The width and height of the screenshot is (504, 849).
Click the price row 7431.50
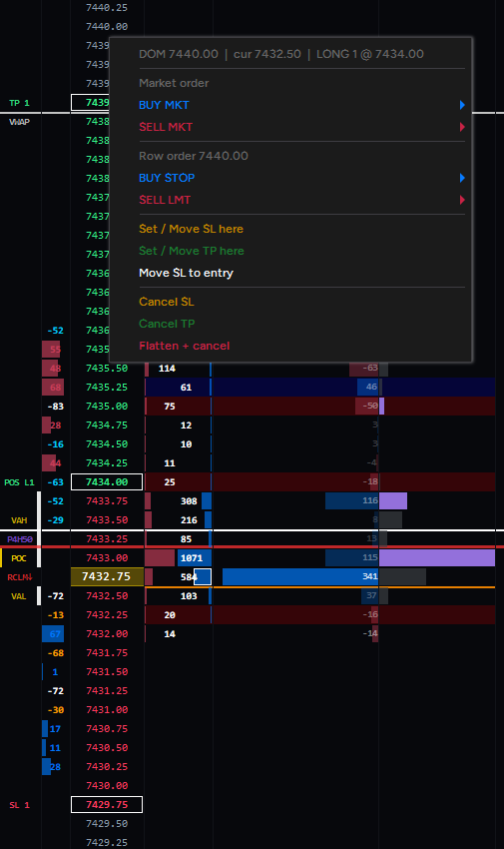point(107,671)
